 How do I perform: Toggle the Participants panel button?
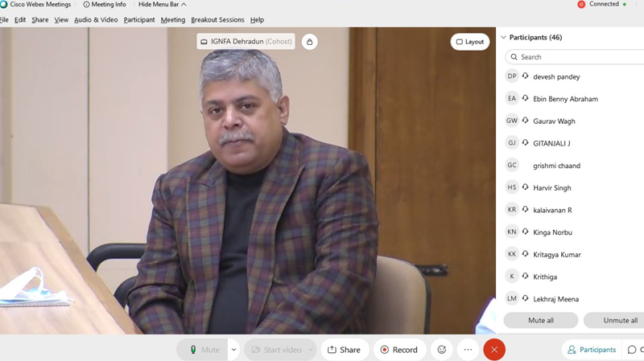tap(592, 350)
